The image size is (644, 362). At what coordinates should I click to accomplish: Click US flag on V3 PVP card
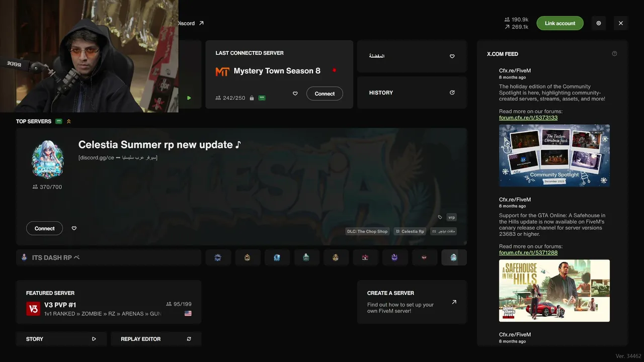(188, 313)
